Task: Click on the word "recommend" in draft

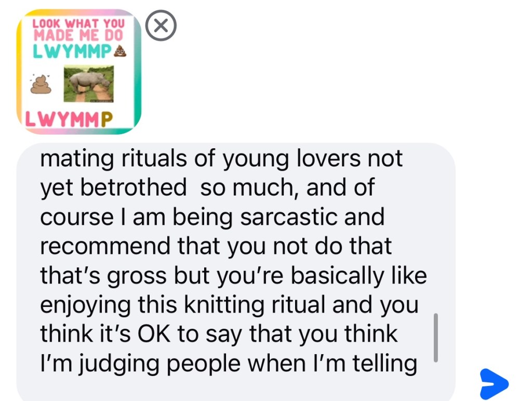Action: (x=105, y=246)
